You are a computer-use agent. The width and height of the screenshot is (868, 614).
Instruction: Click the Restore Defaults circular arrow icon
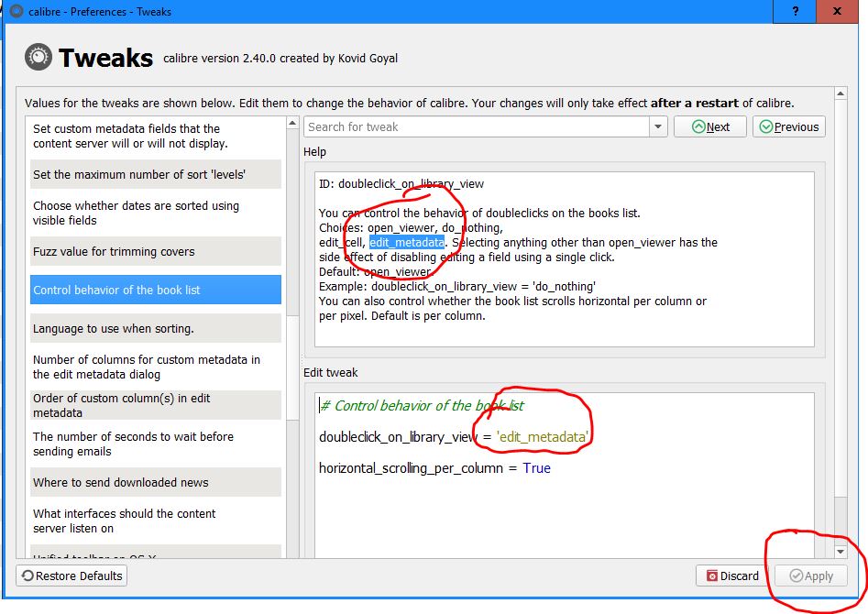[x=27, y=576]
